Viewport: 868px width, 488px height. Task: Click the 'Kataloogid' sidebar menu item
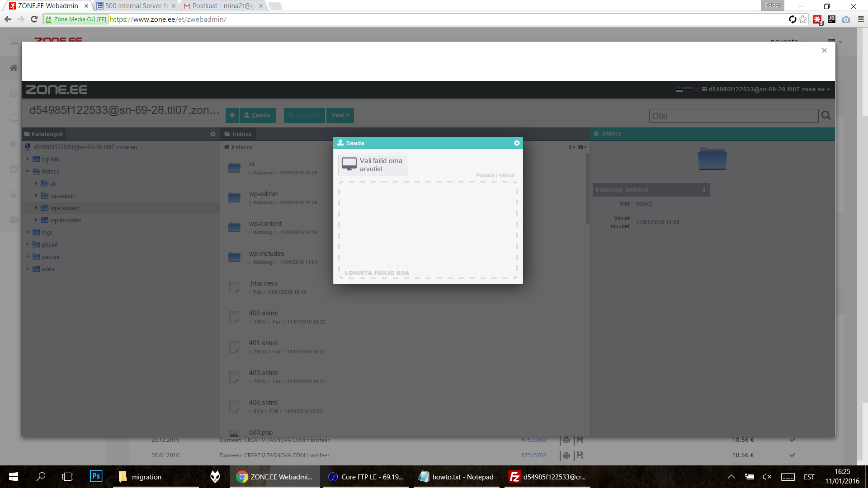47,133
